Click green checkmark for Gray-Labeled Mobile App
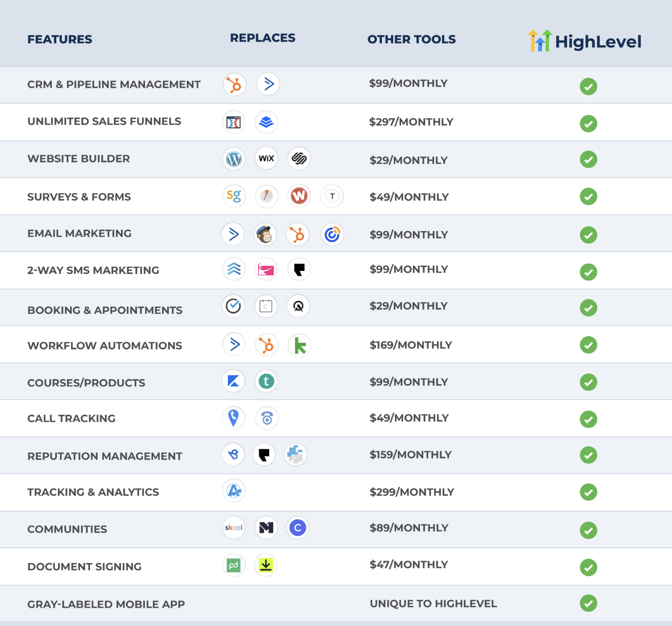This screenshot has height=626, width=672. coord(588,603)
